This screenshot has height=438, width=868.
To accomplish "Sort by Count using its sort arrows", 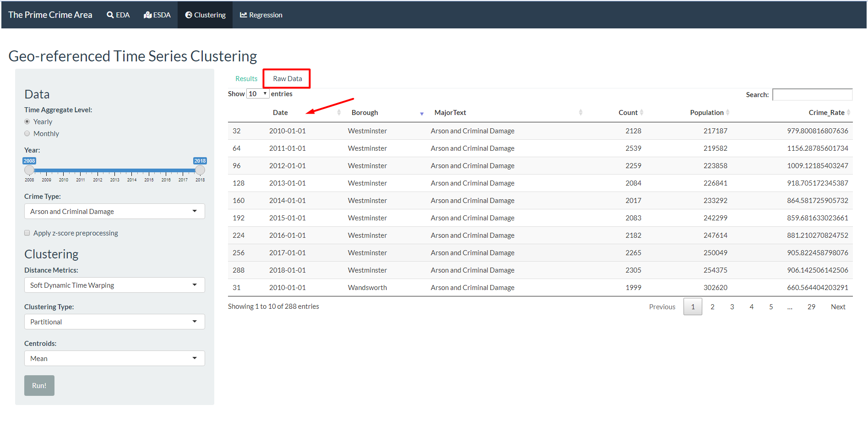I will point(641,113).
